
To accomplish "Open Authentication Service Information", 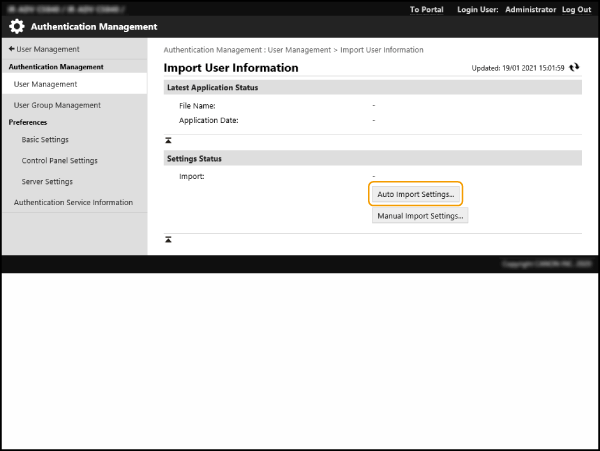I will (73, 202).
